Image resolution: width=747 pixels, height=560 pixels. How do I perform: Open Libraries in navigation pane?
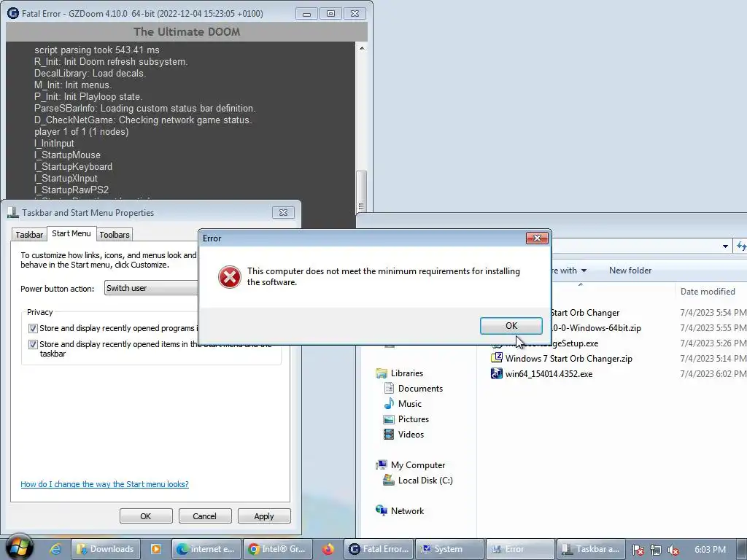(x=407, y=373)
